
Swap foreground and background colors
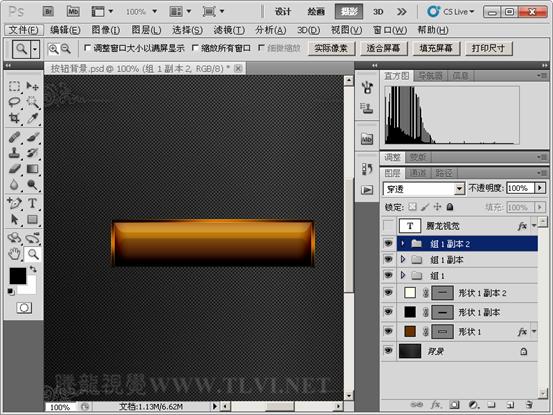click(33, 269)
